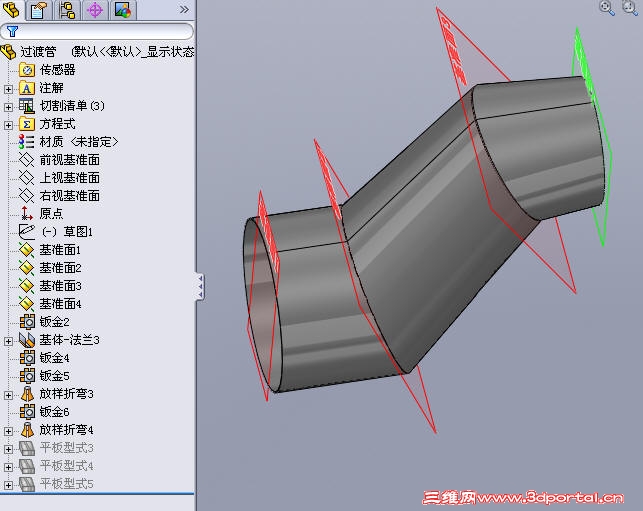Select the 切割清单(3) icon
Viewport: 643px width, 511px height.
click(27, 106)
